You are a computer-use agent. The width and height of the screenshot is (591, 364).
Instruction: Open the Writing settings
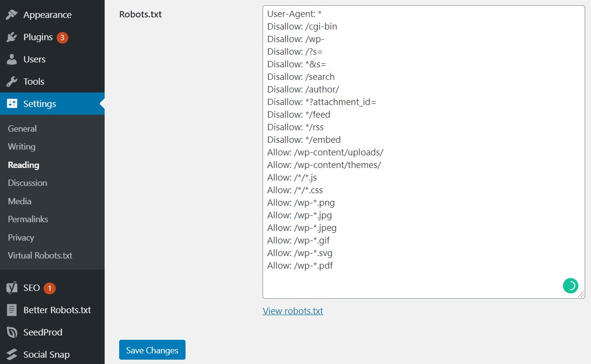pyautogui.click(x=21, y=147)
